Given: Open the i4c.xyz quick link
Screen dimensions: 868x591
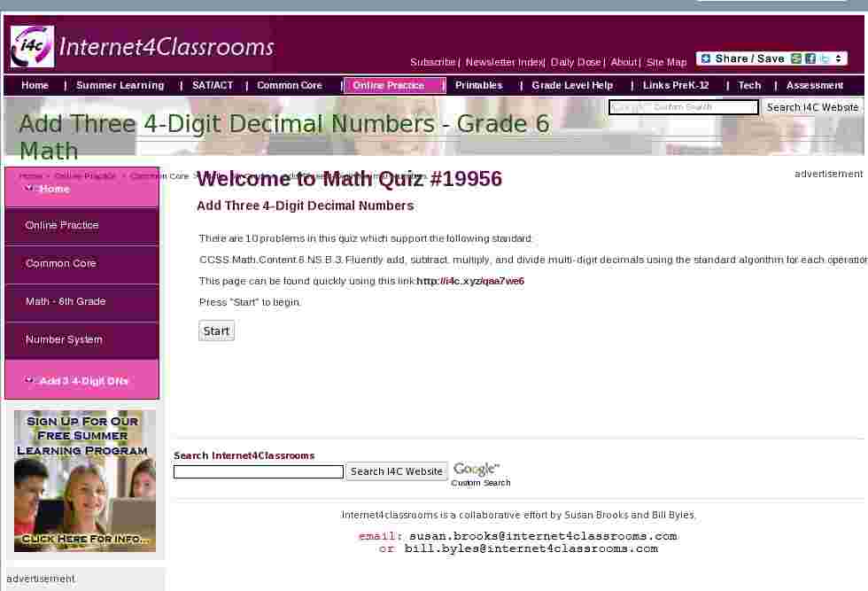Looking at the screenshot, I should tap(470, 281).
